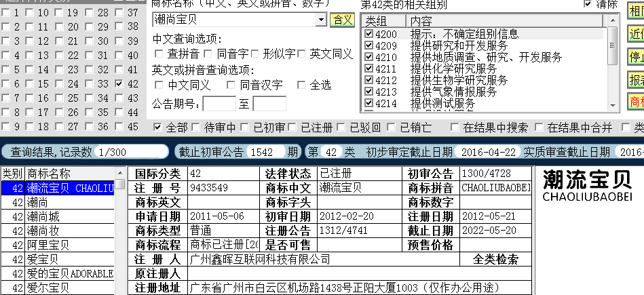The height and width of the screenshot is (295, 644).
Task: Select the 潮尚 result row
Action: 58,202
